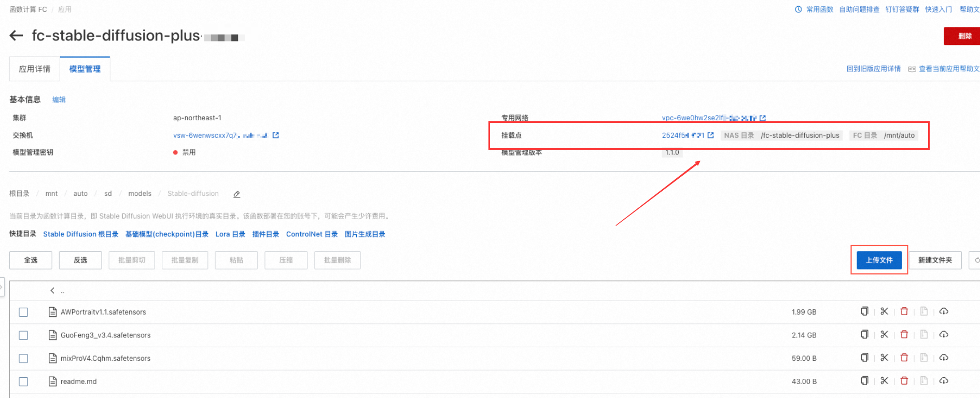The image size is (980, 398).
Task: Click the blue 上传文件 button
Action: [x=879, y=260]
